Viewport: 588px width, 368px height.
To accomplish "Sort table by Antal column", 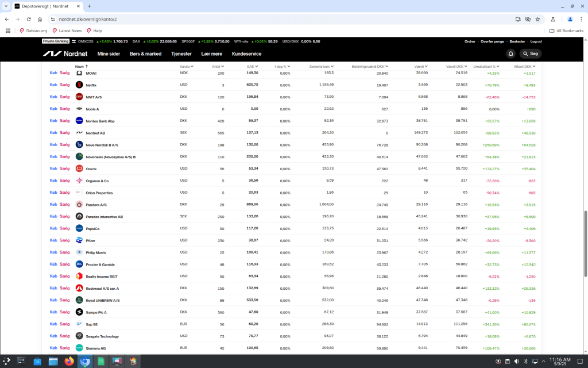I will (217, 67).
